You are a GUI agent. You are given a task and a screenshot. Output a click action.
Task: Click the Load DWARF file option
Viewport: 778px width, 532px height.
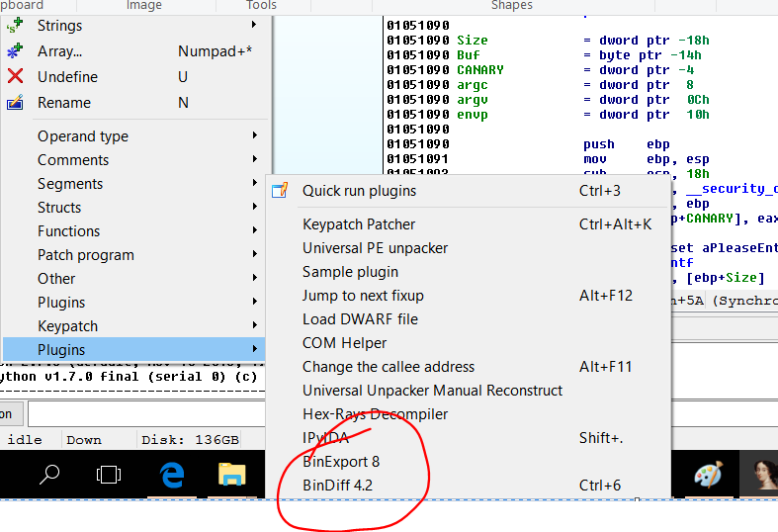[360, 319]
